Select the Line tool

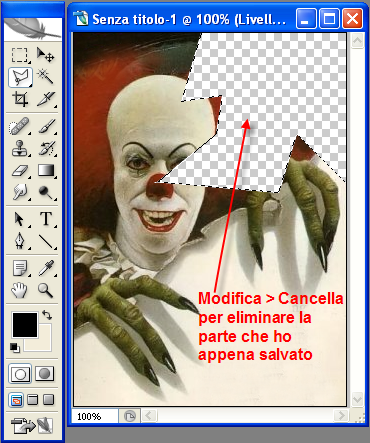point(46,241)
